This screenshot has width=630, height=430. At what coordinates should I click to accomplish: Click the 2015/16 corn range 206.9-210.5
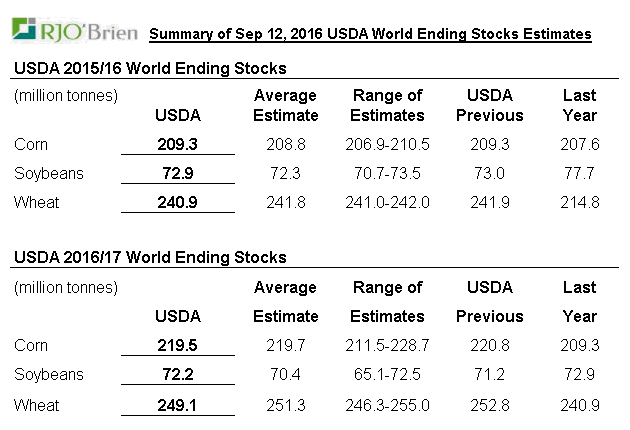[388, 144]
